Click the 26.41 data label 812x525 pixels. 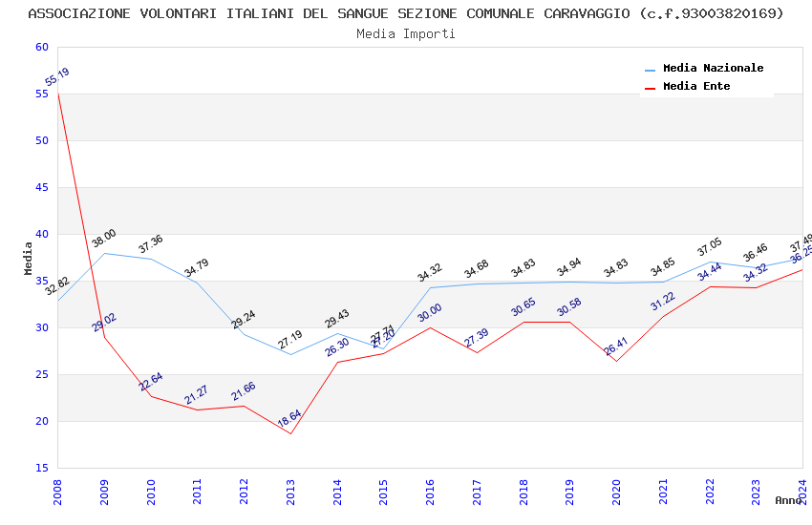[616, 346]
